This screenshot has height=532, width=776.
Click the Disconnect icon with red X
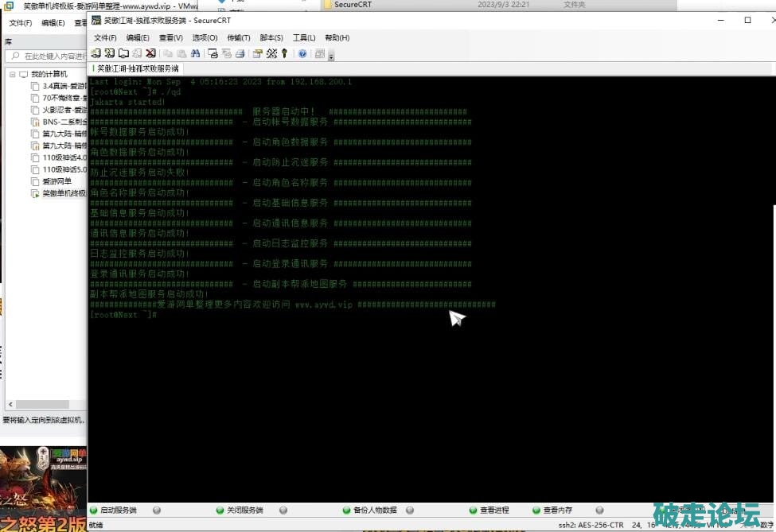click(x=150, y=53)
